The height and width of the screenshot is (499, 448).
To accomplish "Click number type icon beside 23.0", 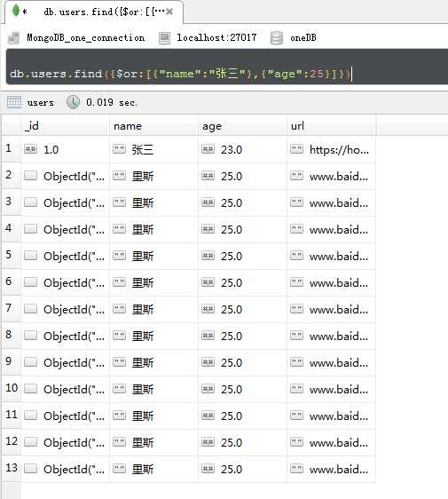I will 208,149.
